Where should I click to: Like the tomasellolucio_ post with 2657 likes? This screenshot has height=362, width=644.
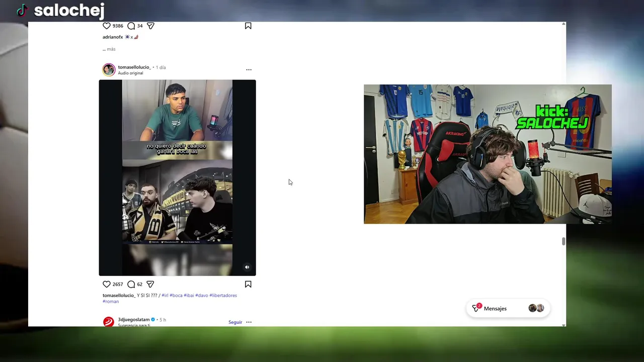(107, 284)
